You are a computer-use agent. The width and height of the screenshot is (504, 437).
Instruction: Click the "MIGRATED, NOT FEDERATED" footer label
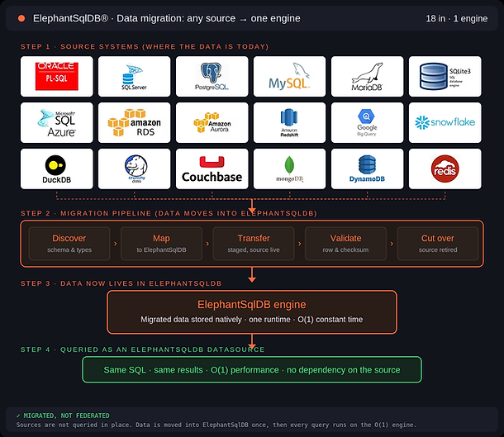pos(67,416)
